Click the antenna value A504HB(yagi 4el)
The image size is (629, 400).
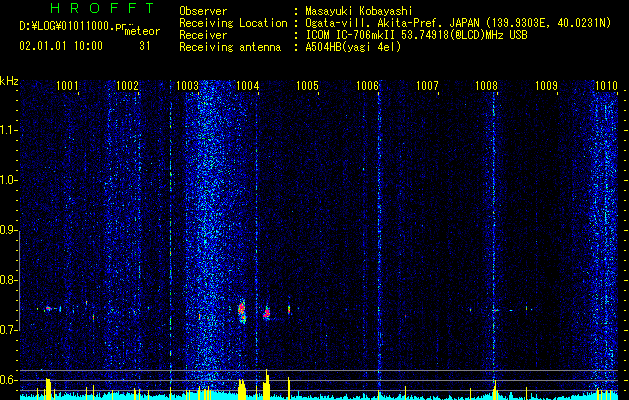click(353, 47)
